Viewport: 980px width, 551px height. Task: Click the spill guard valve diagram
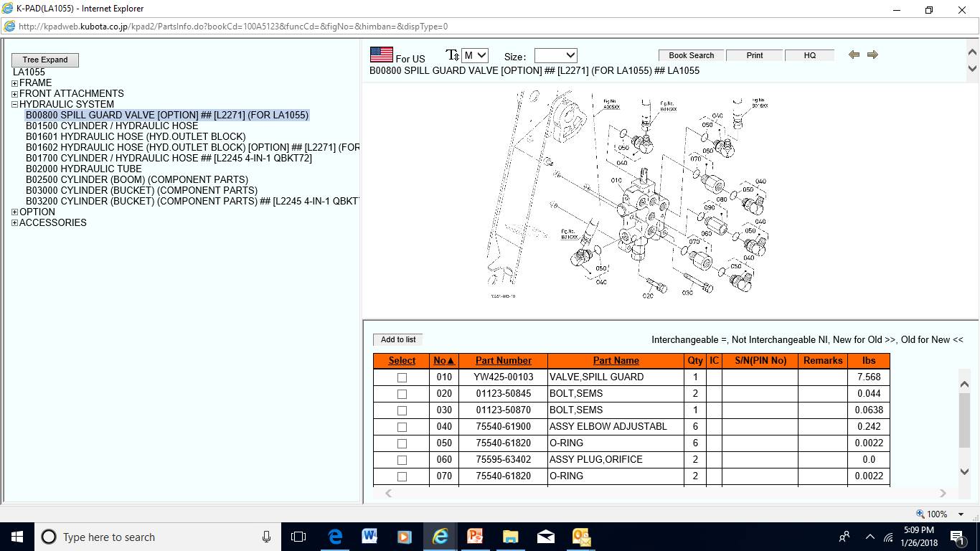628,195
